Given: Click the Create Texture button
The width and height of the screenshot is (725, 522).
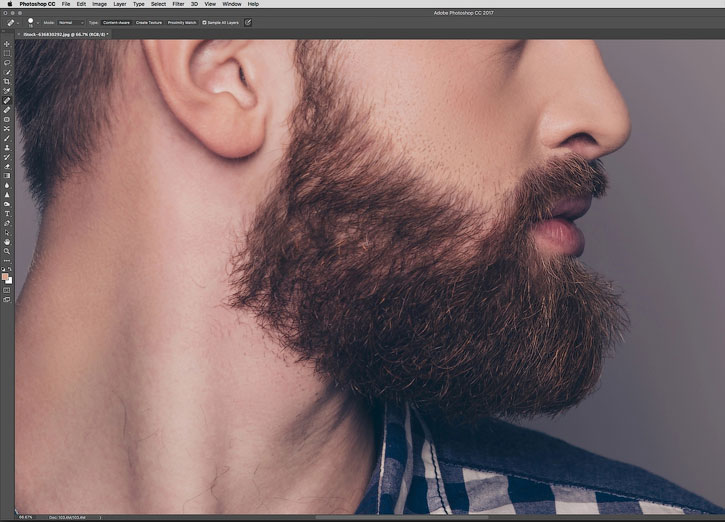Looking at the screenshot, I should tap(148, 23).
